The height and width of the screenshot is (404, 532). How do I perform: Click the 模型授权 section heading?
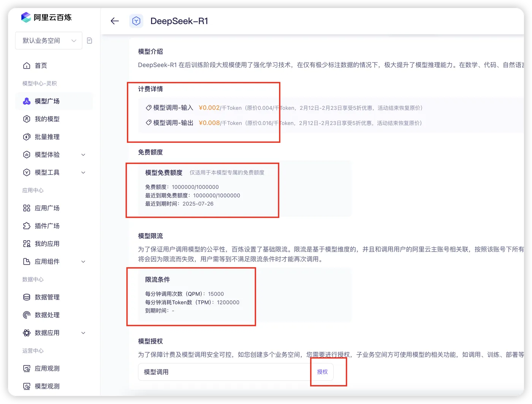pyautogui.click(x=150, y=341)
